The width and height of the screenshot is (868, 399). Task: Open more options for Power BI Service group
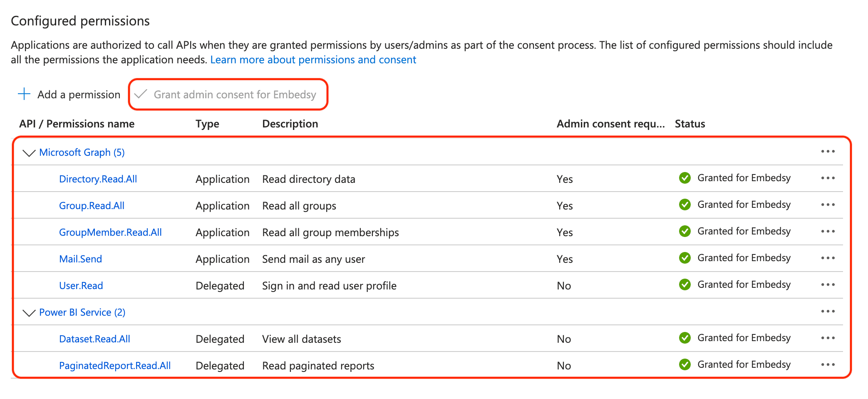click(x=828, y=311)
